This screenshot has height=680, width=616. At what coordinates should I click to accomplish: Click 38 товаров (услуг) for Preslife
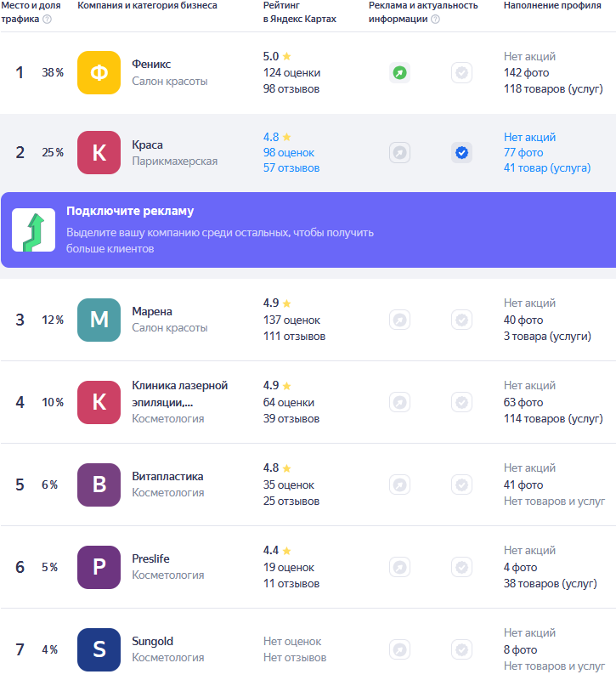pyautogui.click(x=550, y=583)
